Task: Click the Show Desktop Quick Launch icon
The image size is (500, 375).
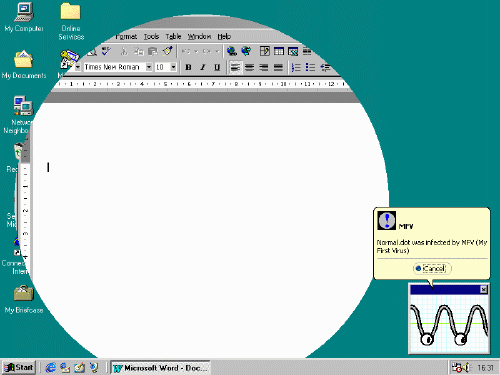Action: 79,368
